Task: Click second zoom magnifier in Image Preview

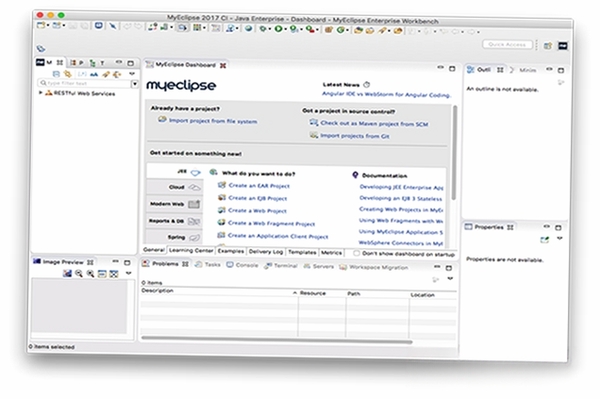Action: point(90,274)
